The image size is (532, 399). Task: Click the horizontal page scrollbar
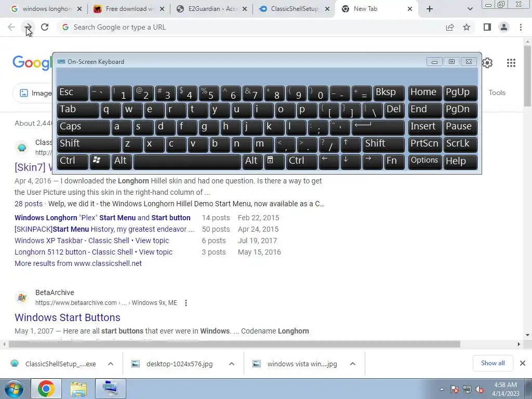pyautogui.click(x=234, y=344)
